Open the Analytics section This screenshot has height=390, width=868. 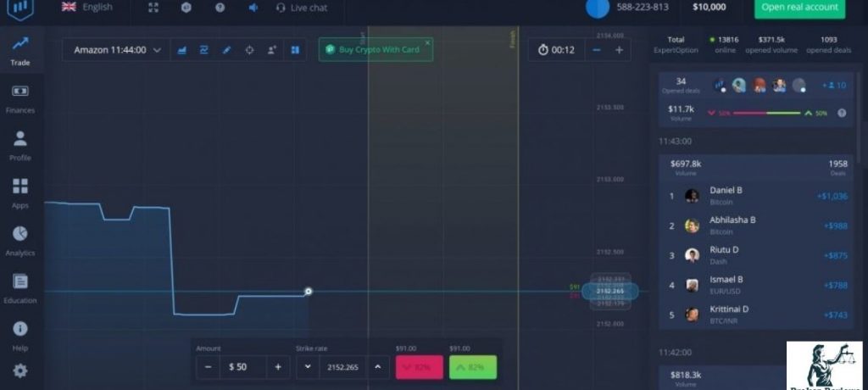(x=20, y=241)
